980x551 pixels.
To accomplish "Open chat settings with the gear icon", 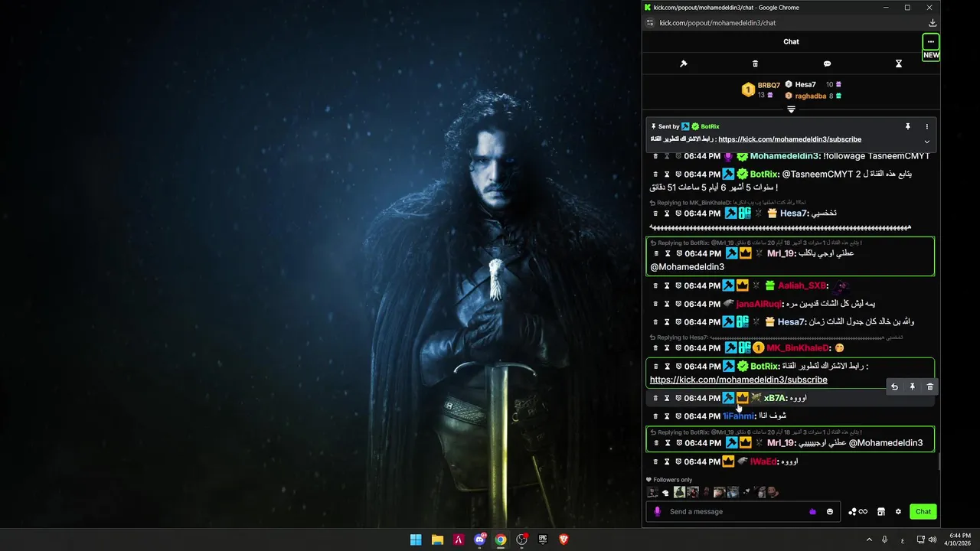I will (898, 511).
